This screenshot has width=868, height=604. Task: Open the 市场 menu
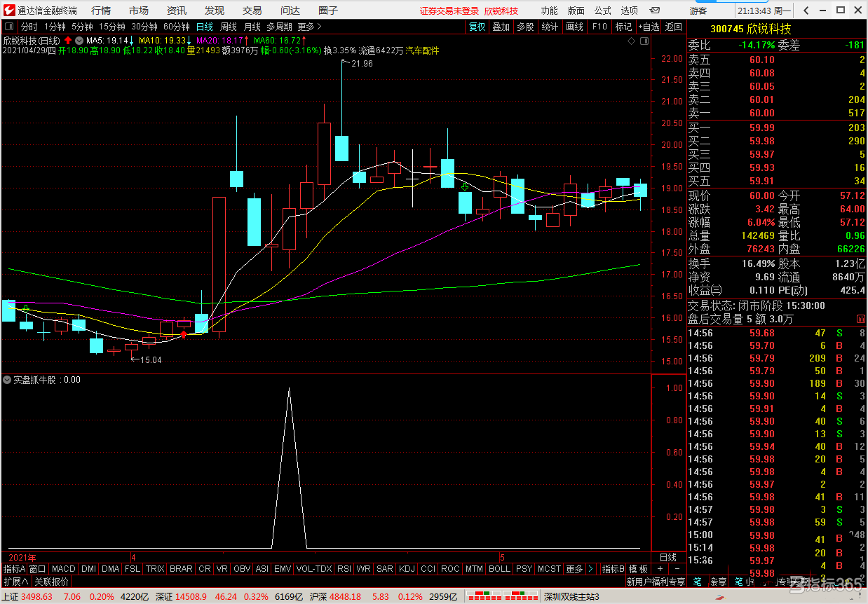click(139, 11)
